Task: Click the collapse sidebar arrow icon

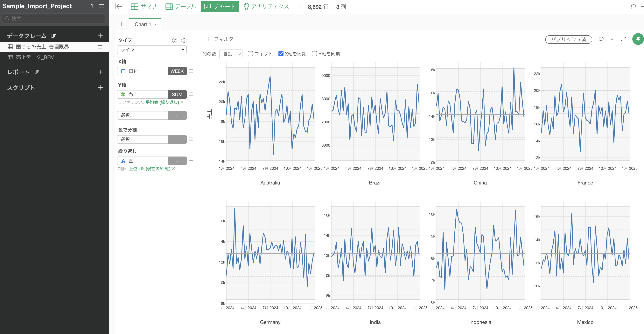Action: click(119, 6)
